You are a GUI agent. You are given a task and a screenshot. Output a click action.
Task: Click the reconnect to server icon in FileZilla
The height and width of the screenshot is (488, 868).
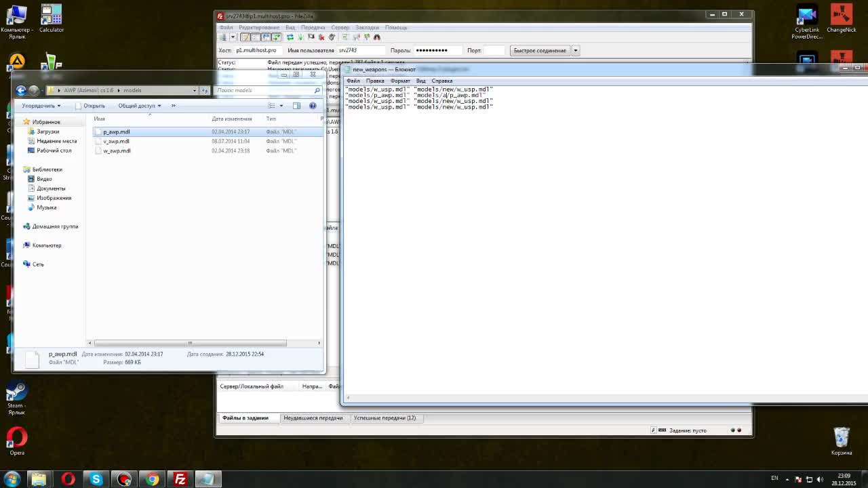coord(332,37)
